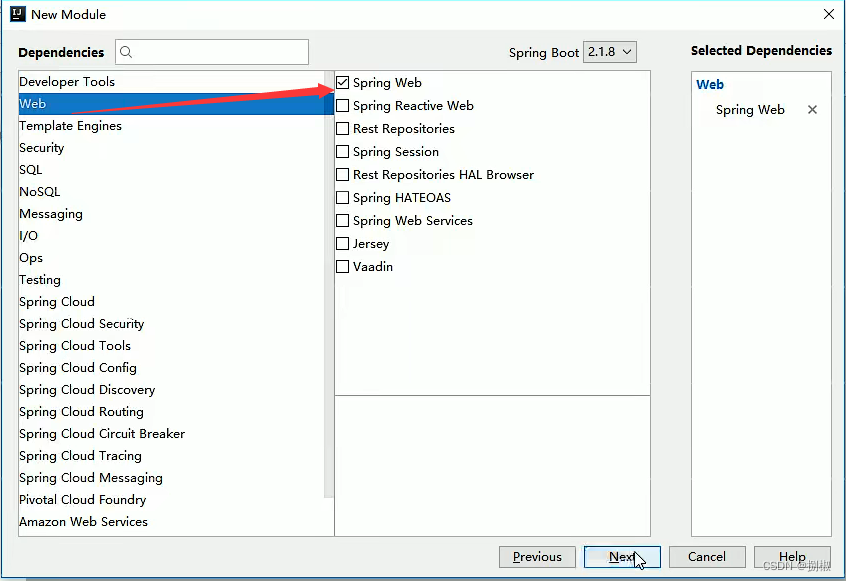The height and width of the screenshot is (581, 846).
Task: Select the Spring Web Services checkbox
Action: coord(343,221)
